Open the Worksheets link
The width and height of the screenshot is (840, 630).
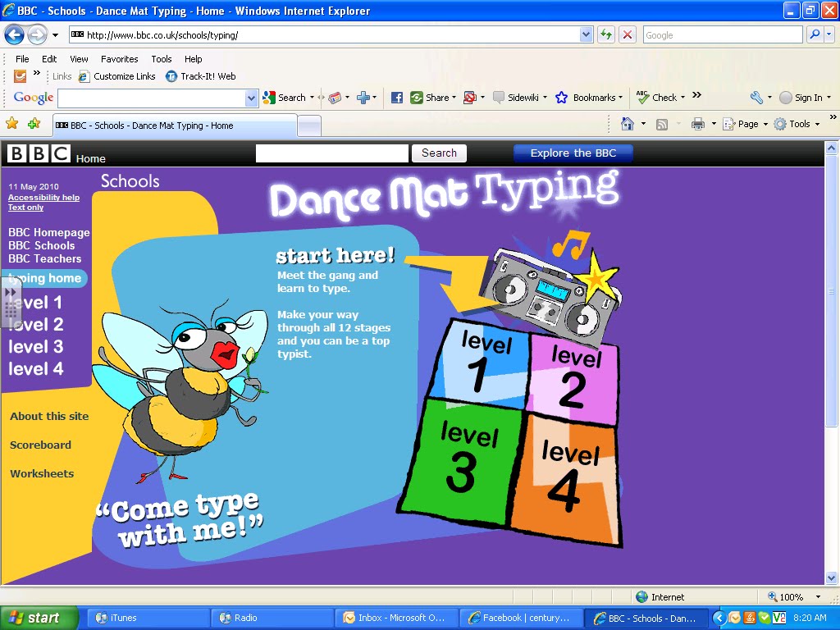click(42, 473)
